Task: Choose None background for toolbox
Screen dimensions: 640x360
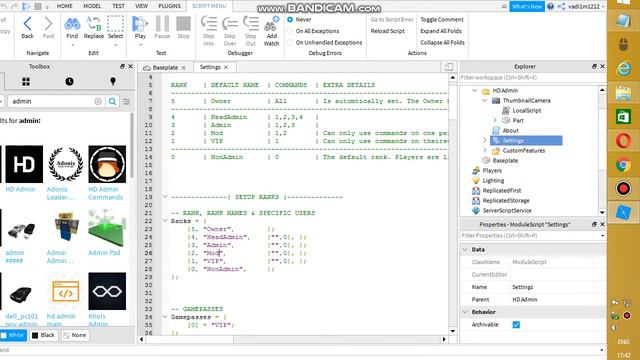Action: point(75,335)
